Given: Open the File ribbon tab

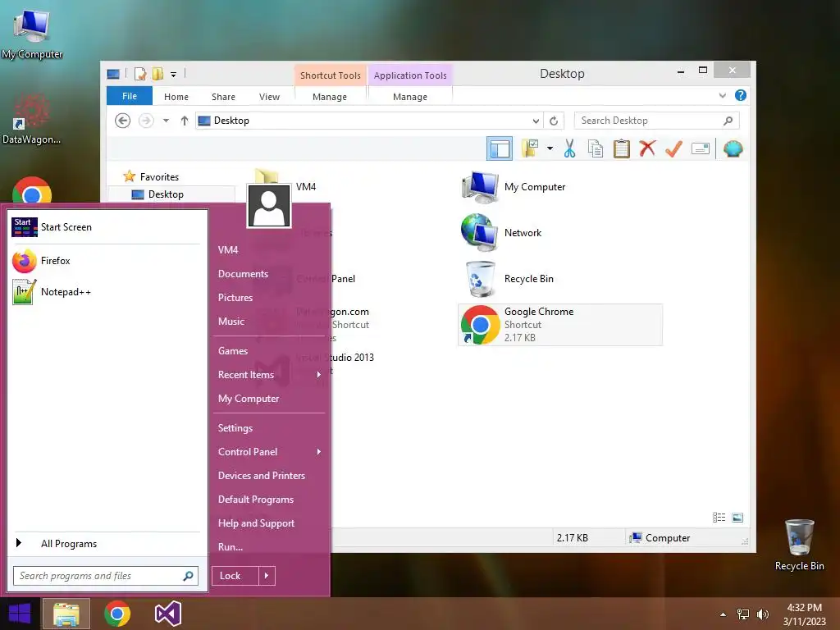Looking at the screenshot, I should point(129,96).
